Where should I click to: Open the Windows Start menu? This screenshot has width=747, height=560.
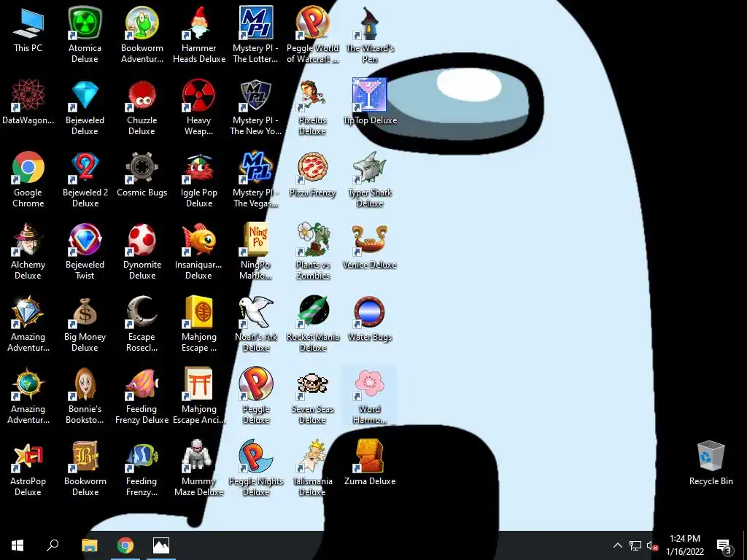[18, 545]
